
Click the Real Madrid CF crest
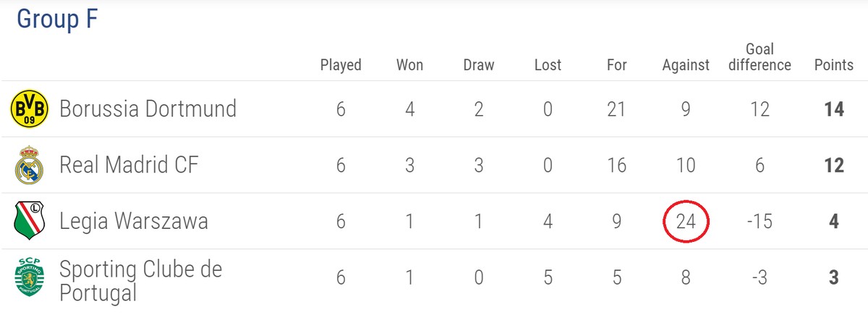pos(29,165)
